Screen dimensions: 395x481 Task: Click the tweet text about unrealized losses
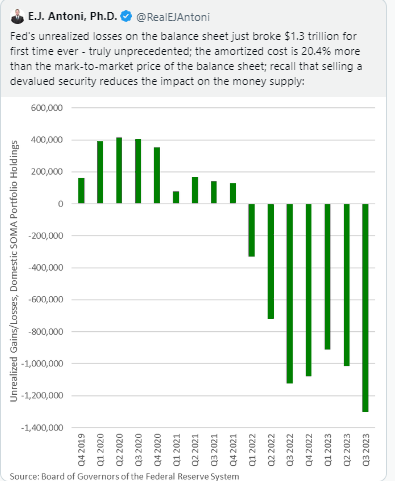tap(186, 59)
